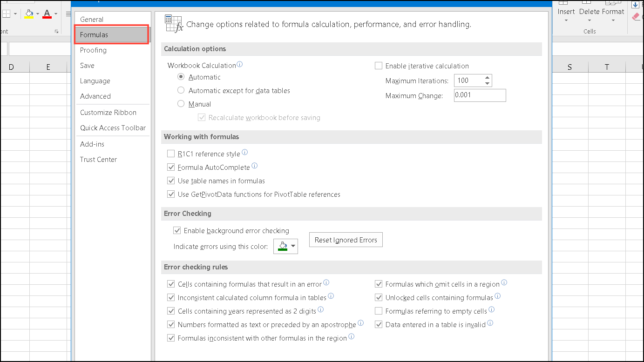The image size is (644, 362).
Task: Open the Customize Ribbon section
Action: tap(108, 112)
